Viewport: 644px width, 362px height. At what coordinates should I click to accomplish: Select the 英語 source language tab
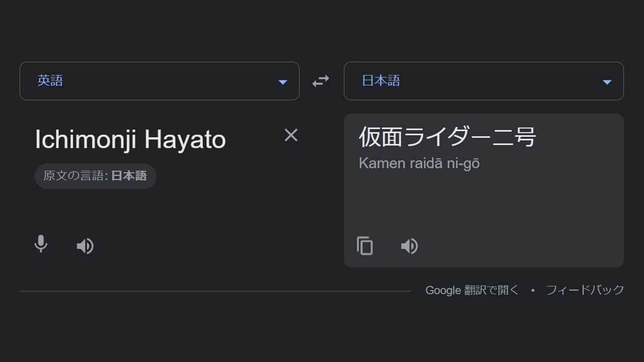pyautogui.click(x=50, y=81)
